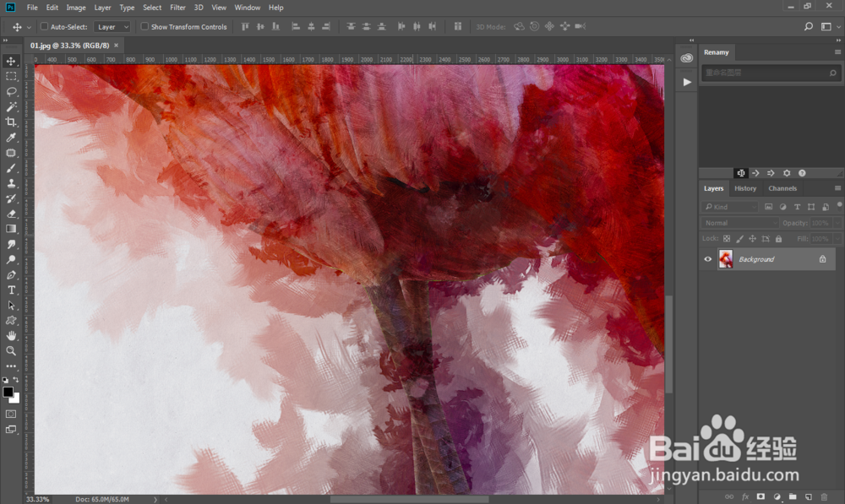This screenshot has height=504, width=845.
Task: Open the status bar info arrow
Action: click(x=155, y=499)
